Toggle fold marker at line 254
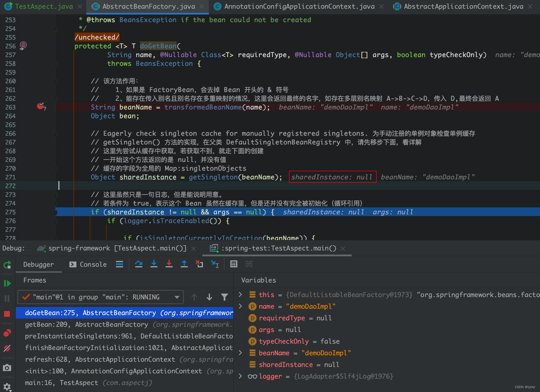 [x=55, y=29]
